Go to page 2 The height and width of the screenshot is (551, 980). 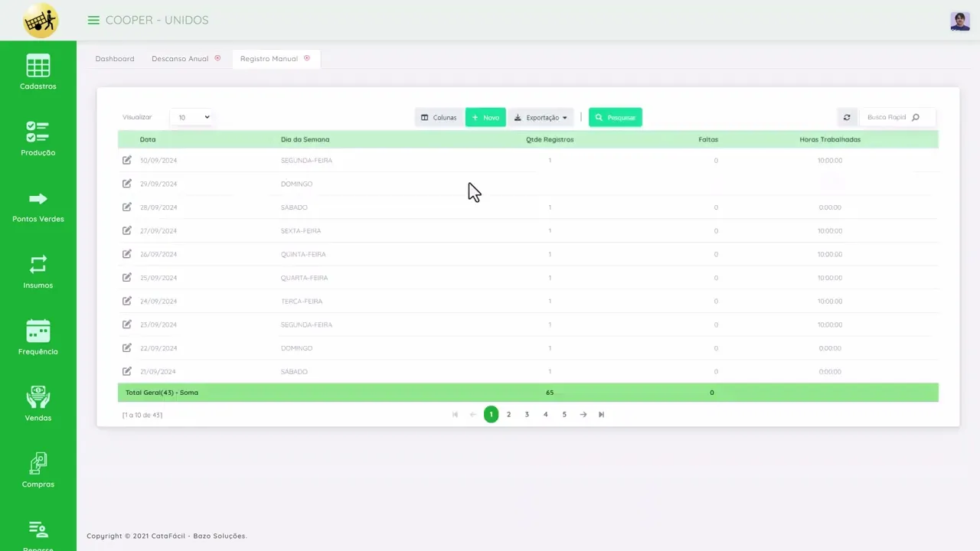pyautogui.click(x=508, y=414)
